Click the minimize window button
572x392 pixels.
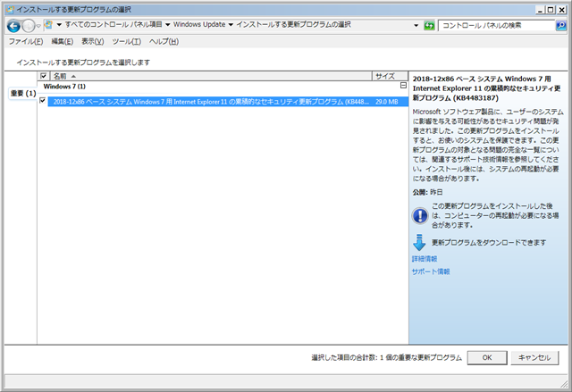tap(541, 10)
